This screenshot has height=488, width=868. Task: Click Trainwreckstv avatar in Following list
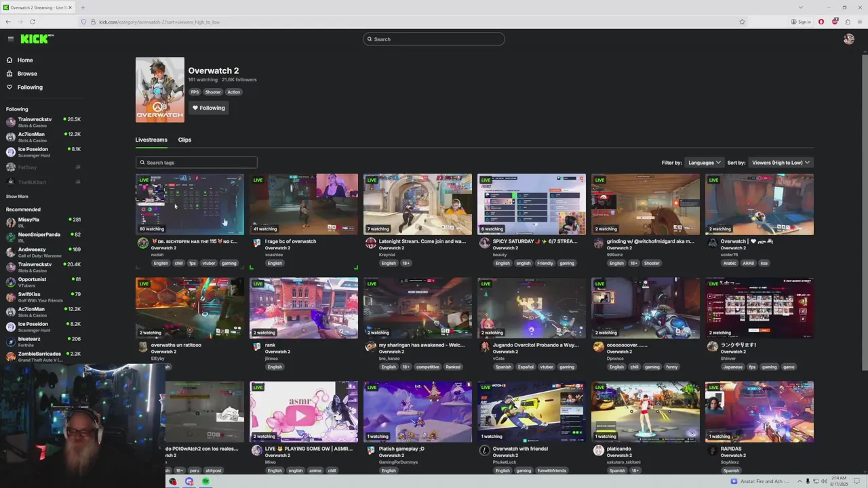click(x=11, y=122)
